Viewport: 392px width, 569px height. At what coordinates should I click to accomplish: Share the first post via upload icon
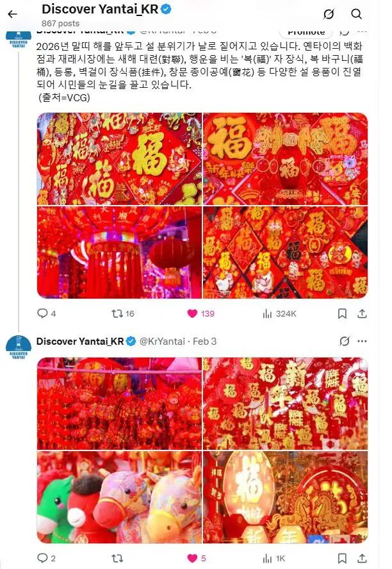362,313
